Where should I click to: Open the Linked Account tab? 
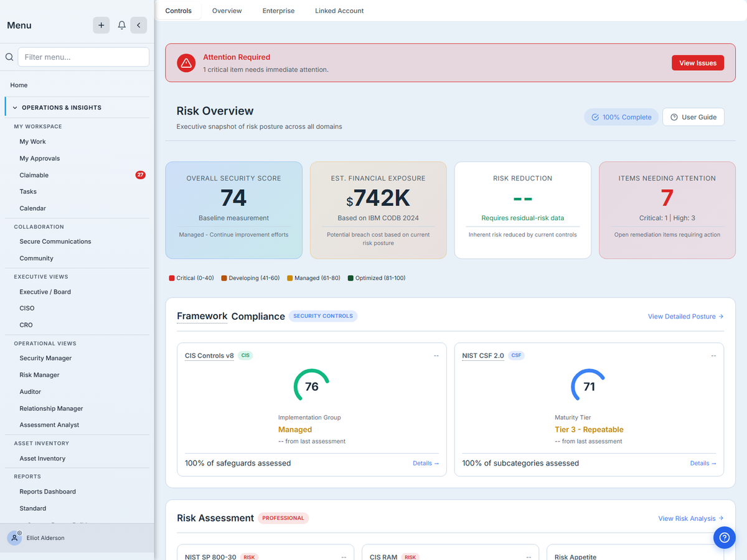pyautogui.click(x=339, y=11)
